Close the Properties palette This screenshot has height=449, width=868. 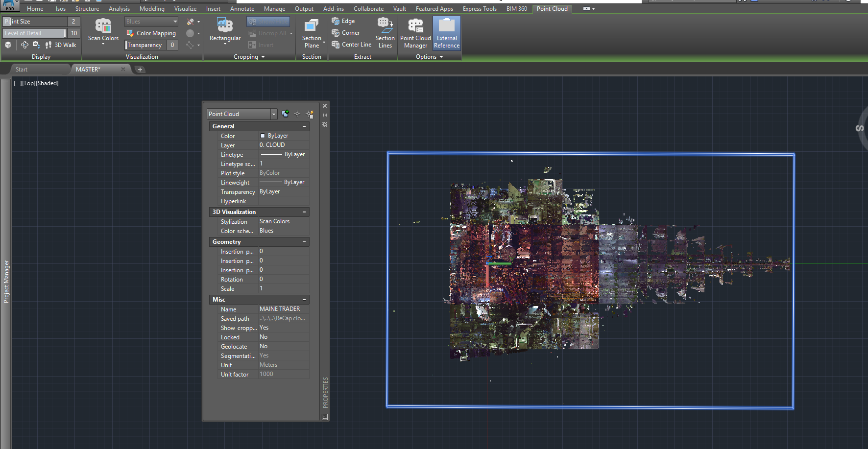tap(325, 106)
